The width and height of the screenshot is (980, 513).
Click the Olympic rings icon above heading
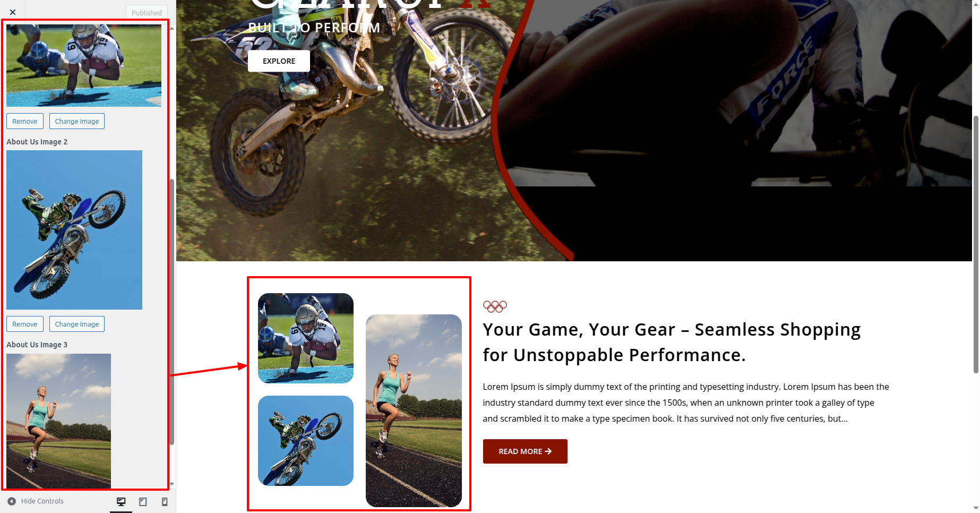pos(495,306)
